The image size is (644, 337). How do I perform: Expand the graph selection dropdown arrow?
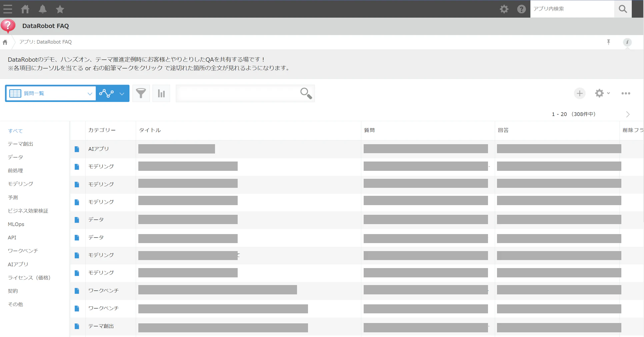122,94
